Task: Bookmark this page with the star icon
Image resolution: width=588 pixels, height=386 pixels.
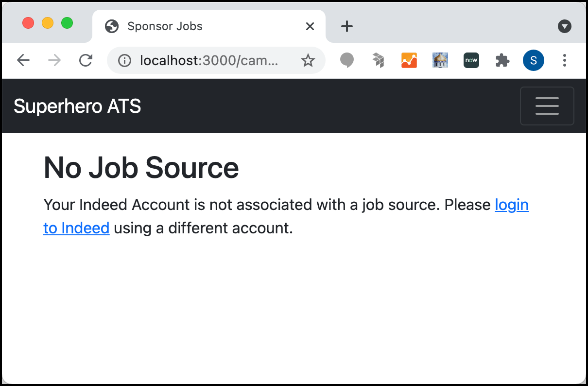Action: (x=308, y=60)
